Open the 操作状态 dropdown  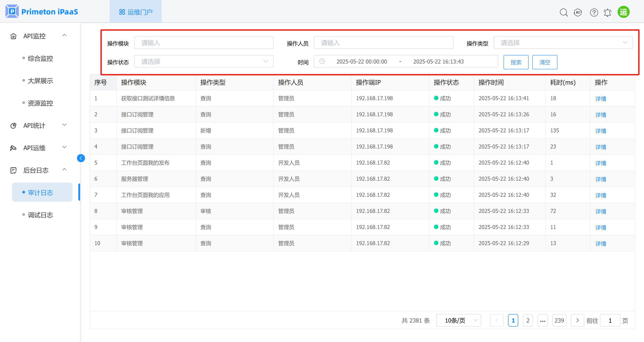coord(204,62)
